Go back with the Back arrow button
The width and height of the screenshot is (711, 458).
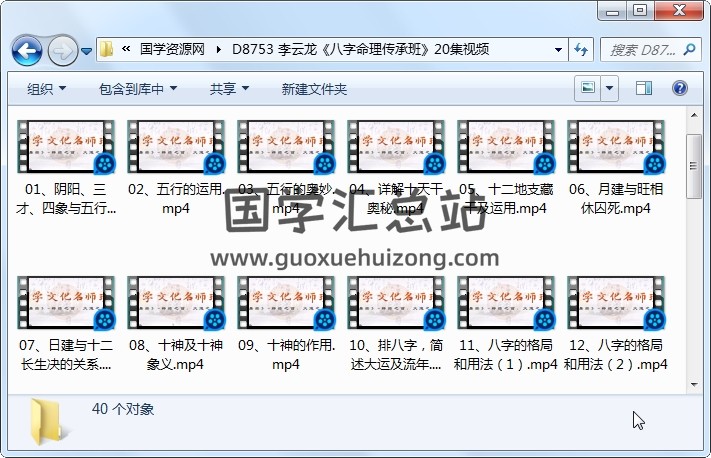click(x=27, y=50)
